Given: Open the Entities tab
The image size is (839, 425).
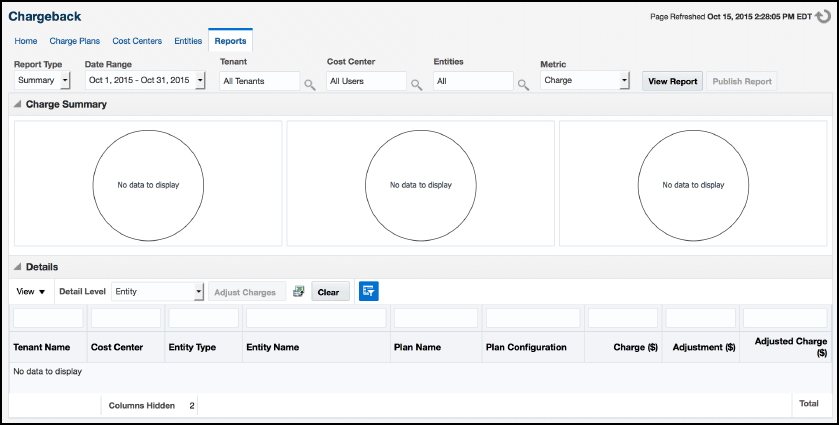Looking at the screenshot, I should click(188, 41).
